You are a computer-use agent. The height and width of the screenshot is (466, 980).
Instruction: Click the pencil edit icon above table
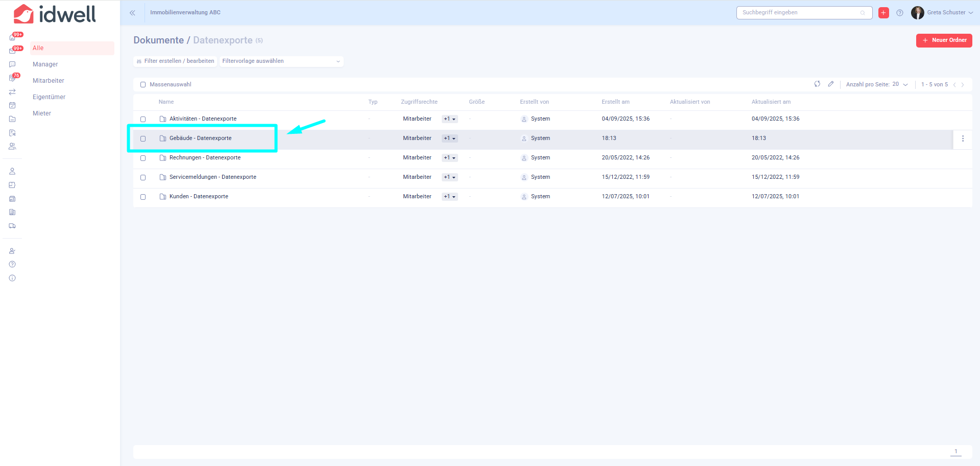(x=831, y=84)
